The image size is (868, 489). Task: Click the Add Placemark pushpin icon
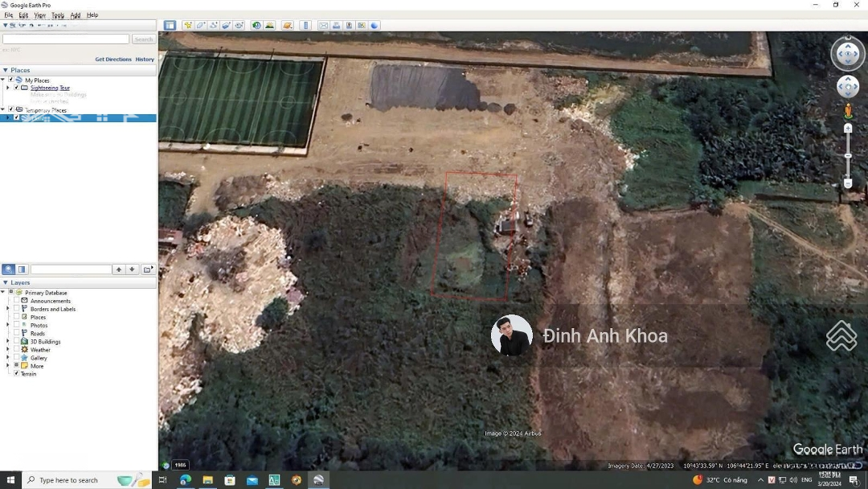click(x=188, y=26)
